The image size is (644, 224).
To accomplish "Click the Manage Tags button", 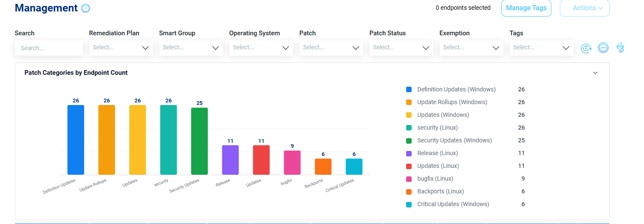I will (x=526, y=8).
